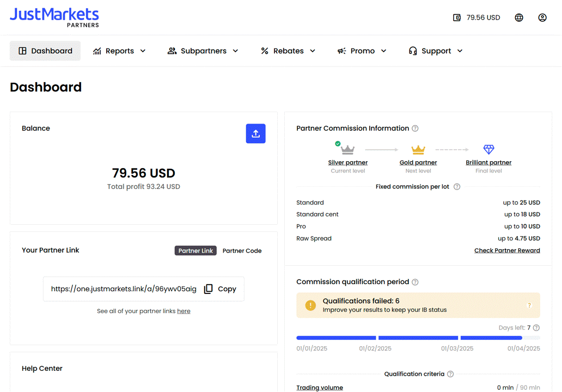Image resolution: width=562 pixels, height=392 pixels.
Task: Click help icon beside Commission qualification period
Action: tap(415, 282)
